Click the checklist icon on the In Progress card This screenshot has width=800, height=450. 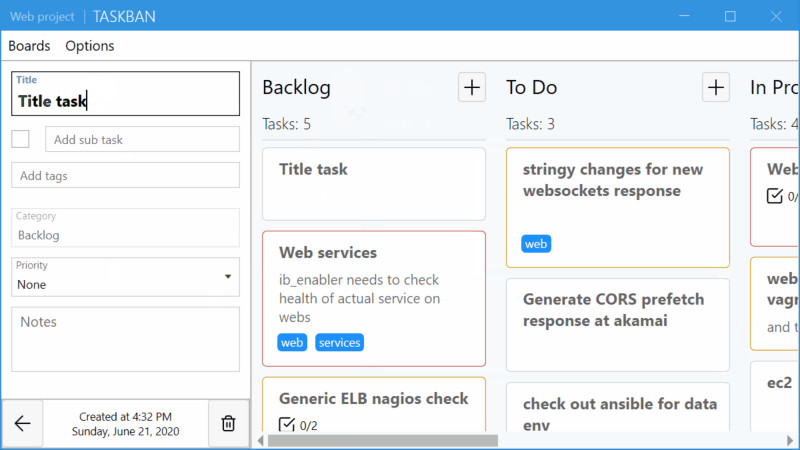[x=774, y=195]
